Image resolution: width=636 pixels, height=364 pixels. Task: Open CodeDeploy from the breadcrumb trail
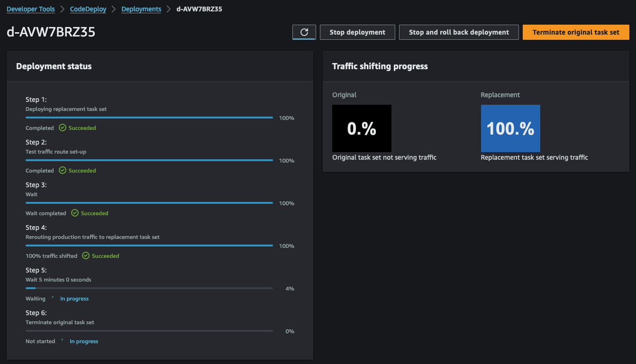pos(88,9)
